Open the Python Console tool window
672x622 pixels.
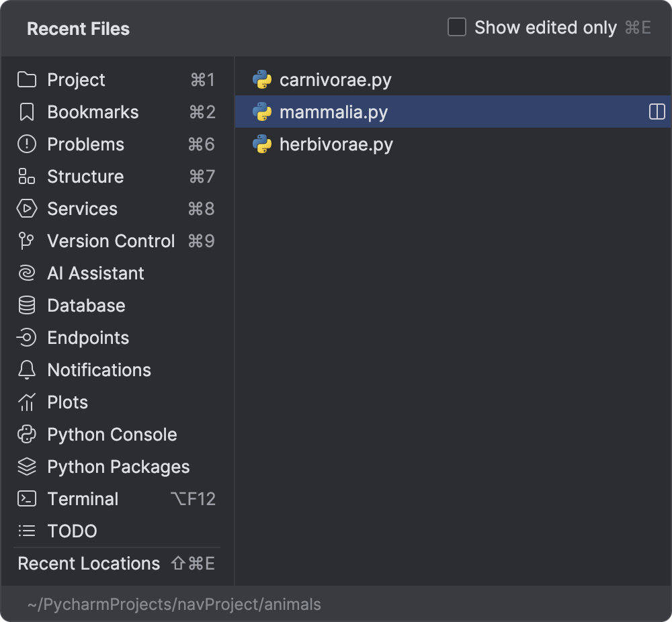click(112, 435)
